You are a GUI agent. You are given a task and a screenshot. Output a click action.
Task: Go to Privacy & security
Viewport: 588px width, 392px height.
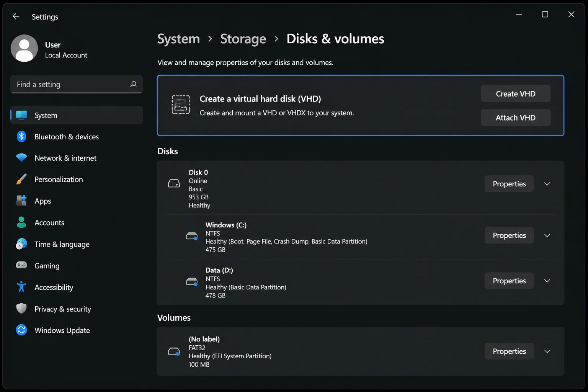pyautogui.click(x=77, y=309)
